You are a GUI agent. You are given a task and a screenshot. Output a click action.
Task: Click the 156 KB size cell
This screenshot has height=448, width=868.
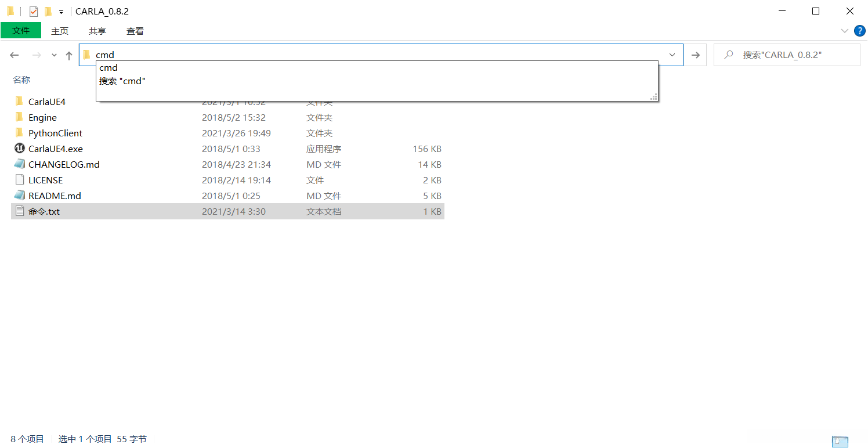pos(427,149)
